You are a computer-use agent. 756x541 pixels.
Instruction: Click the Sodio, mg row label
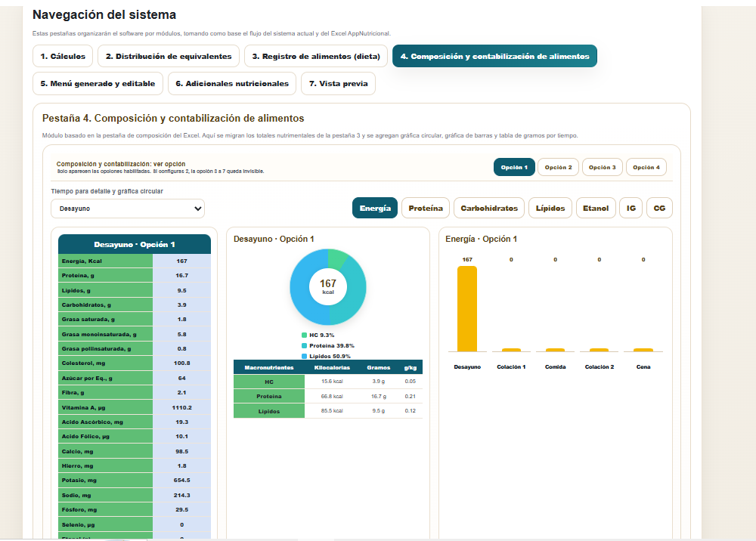[106, 495]
